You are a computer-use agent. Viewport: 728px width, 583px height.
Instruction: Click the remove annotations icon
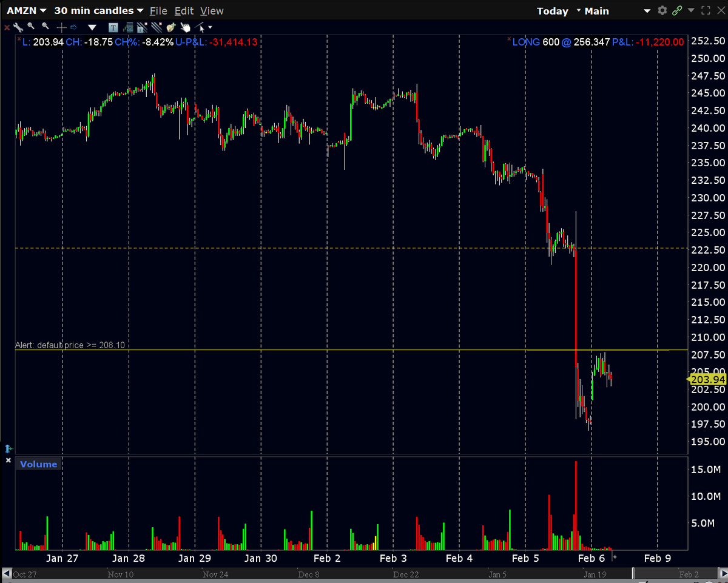142,27
